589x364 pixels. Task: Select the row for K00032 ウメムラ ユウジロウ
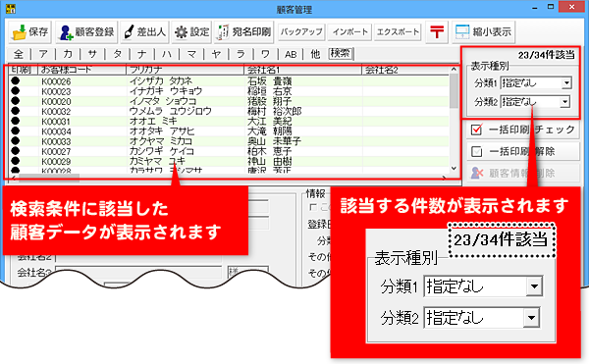click(229, 111)
